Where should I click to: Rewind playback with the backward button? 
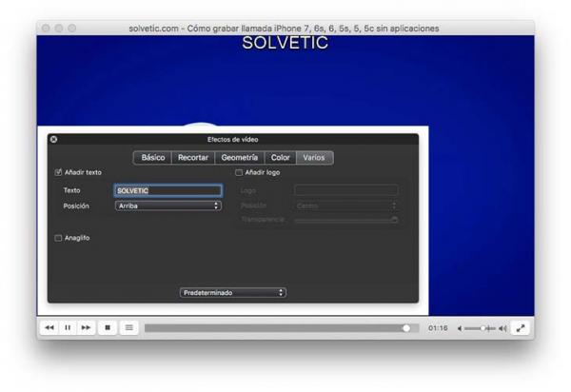pos(49,327)
